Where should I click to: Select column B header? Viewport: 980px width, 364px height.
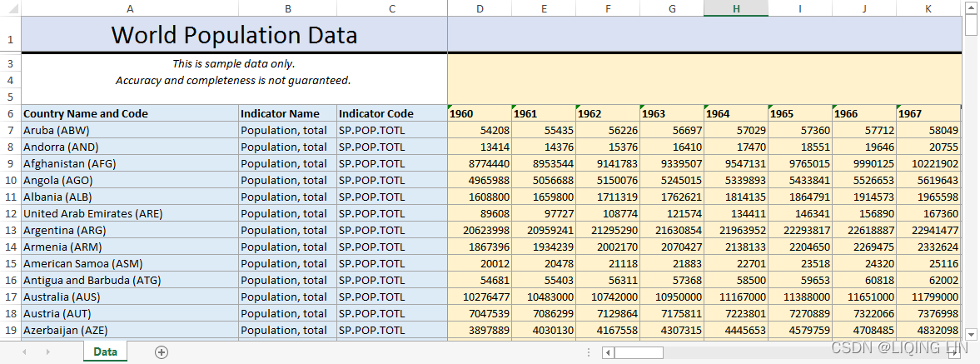click(x=287, y=8)
